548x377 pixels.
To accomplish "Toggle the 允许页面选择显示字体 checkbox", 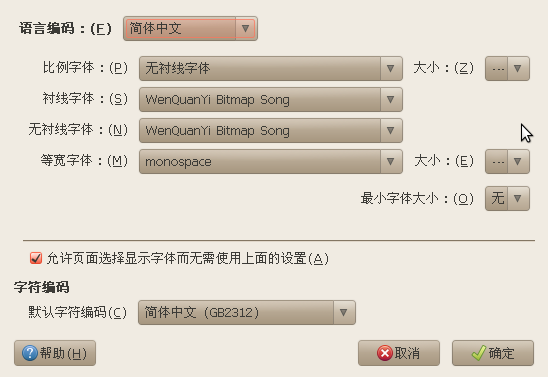I will (36, 259).
